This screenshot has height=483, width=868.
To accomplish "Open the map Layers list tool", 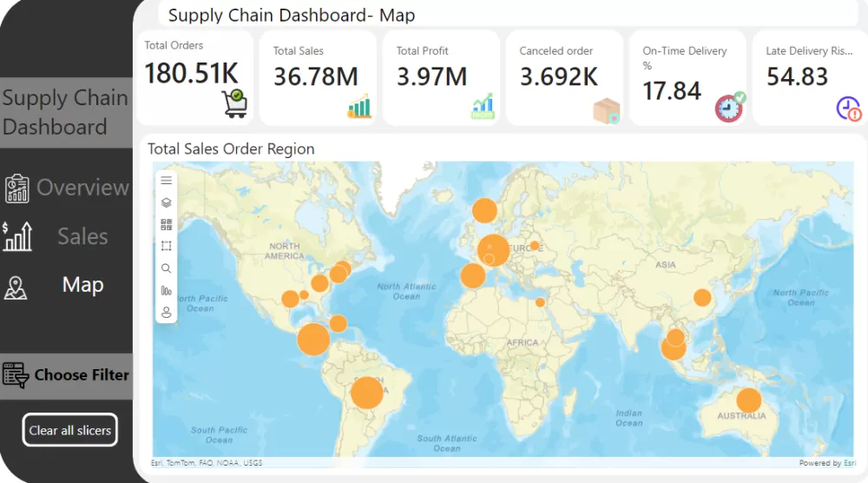I will click(167, 202).
